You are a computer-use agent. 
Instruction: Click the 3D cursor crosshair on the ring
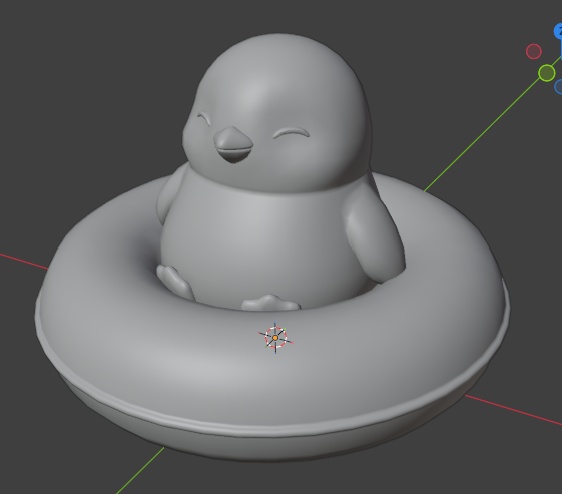click(x=275, y=338)
